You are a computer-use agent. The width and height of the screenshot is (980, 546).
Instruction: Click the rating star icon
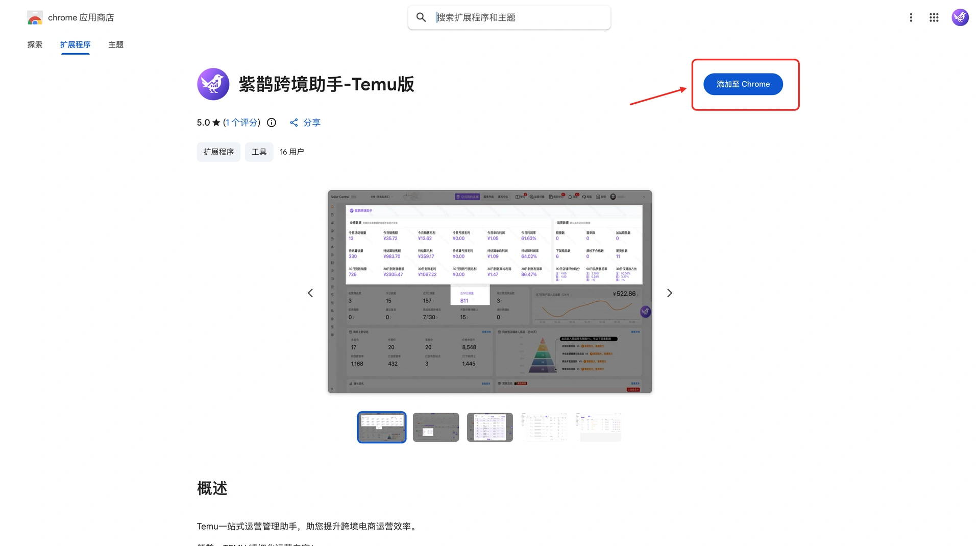(x=216, y=123)
